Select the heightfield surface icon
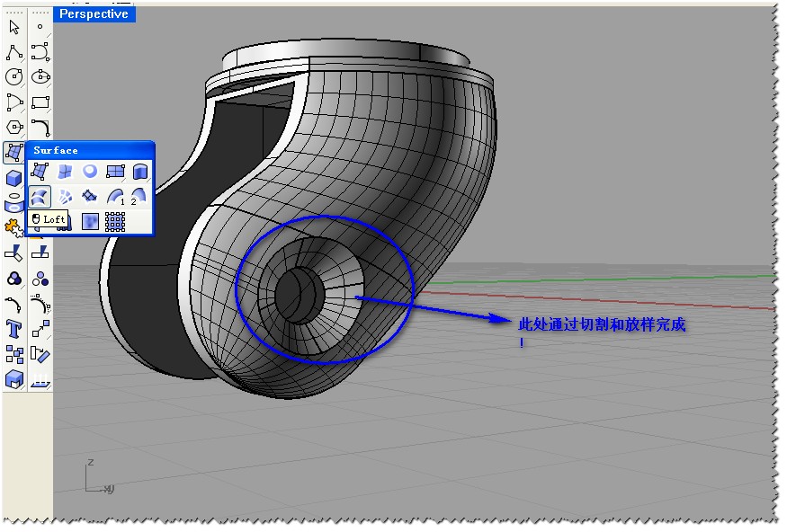The width and height of the screenshot is (787, 532). coord(90,222)
